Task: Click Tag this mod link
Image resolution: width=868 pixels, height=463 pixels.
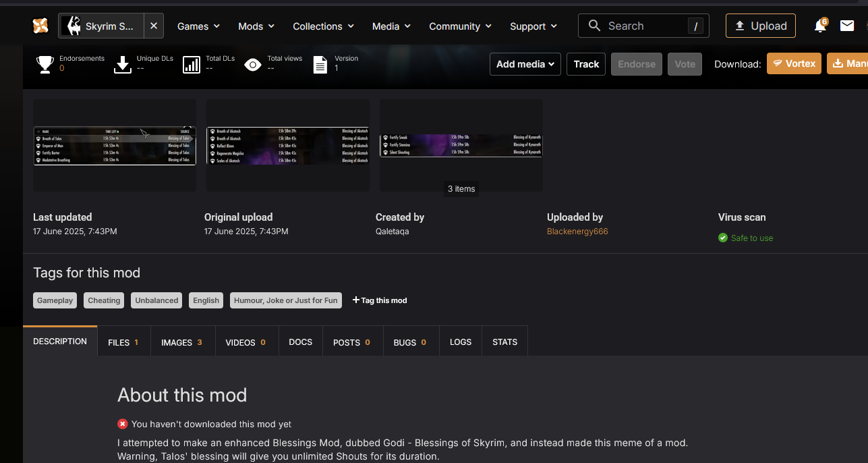Action: 380,300
